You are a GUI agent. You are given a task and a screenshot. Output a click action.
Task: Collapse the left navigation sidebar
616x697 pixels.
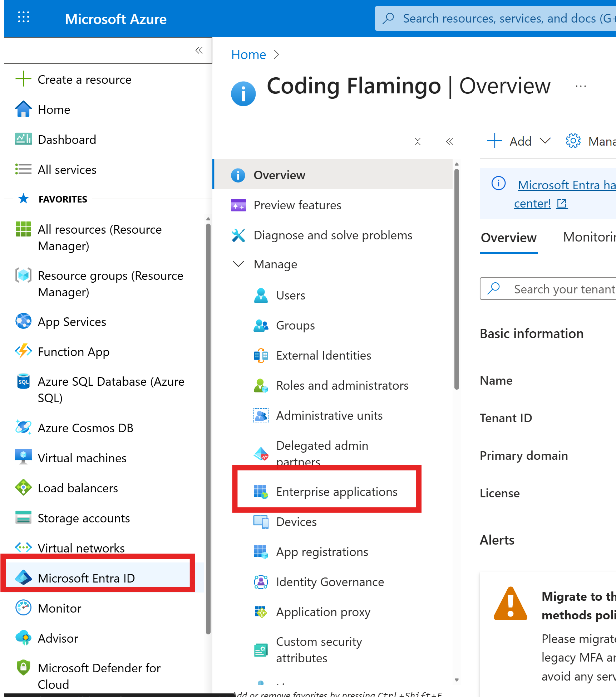tap(199, 50)
